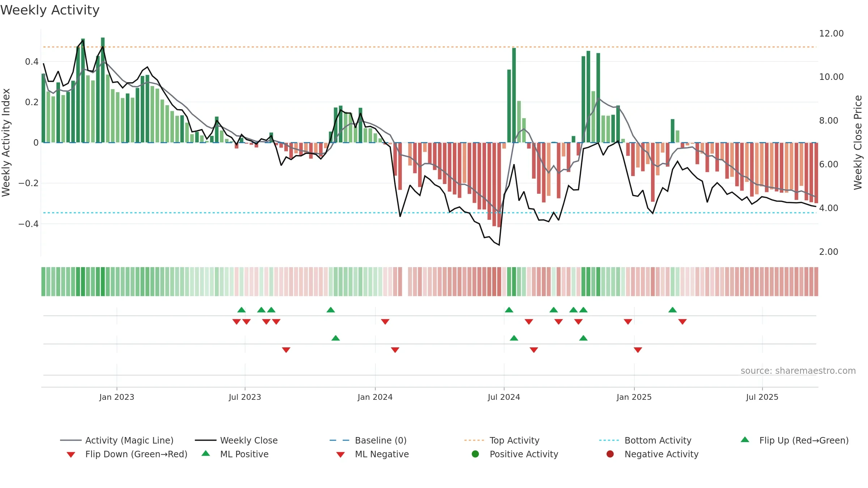Click the Jul 2024 x-axis tick label
The image size is (868, 488).
pos(504,397)
